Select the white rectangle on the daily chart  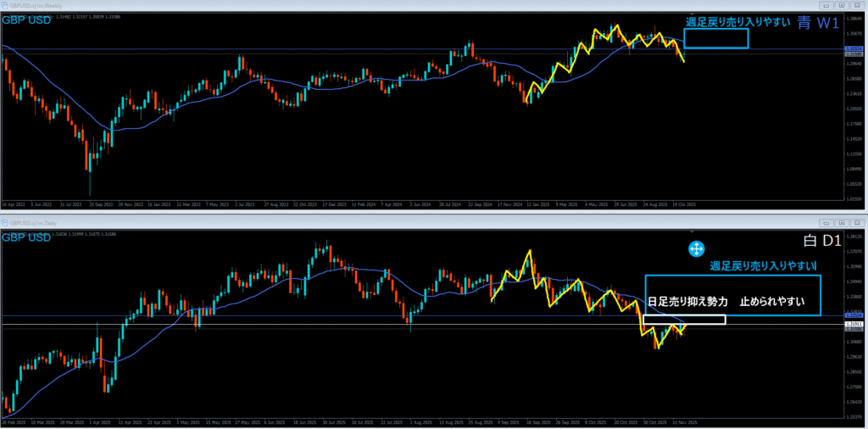click(684, 320)
